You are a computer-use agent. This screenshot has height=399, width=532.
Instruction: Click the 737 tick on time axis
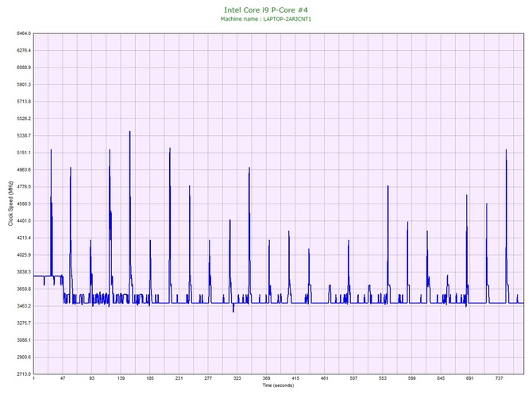point(499,378)
